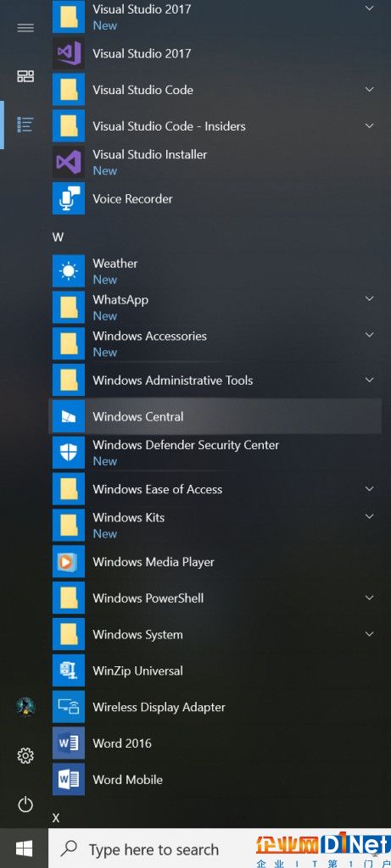
Task: Expand Windows Ease of Access chevron
Action: [x=370, y=489]
